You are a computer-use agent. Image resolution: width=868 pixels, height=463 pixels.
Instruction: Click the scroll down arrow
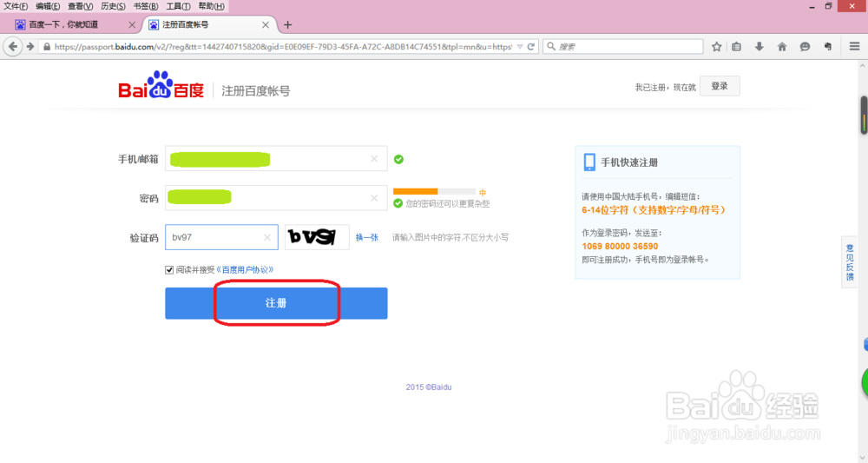coord(863,458)
